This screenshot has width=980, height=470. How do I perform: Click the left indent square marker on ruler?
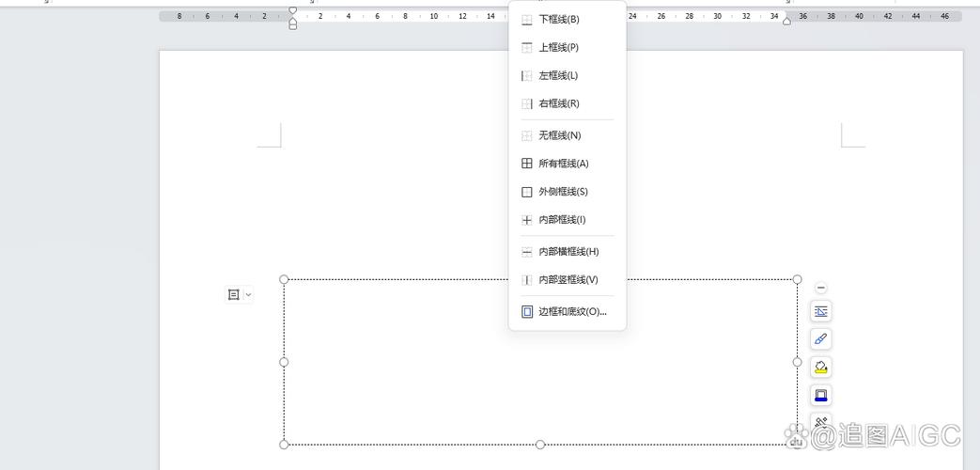(x=292, y=27)
